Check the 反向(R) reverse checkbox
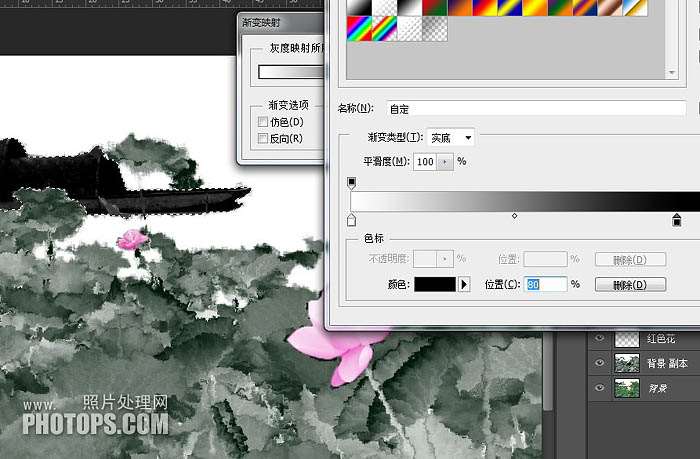The width and height of the screenshot is (700, 459). pyautogui.click(x=263, y=138)
